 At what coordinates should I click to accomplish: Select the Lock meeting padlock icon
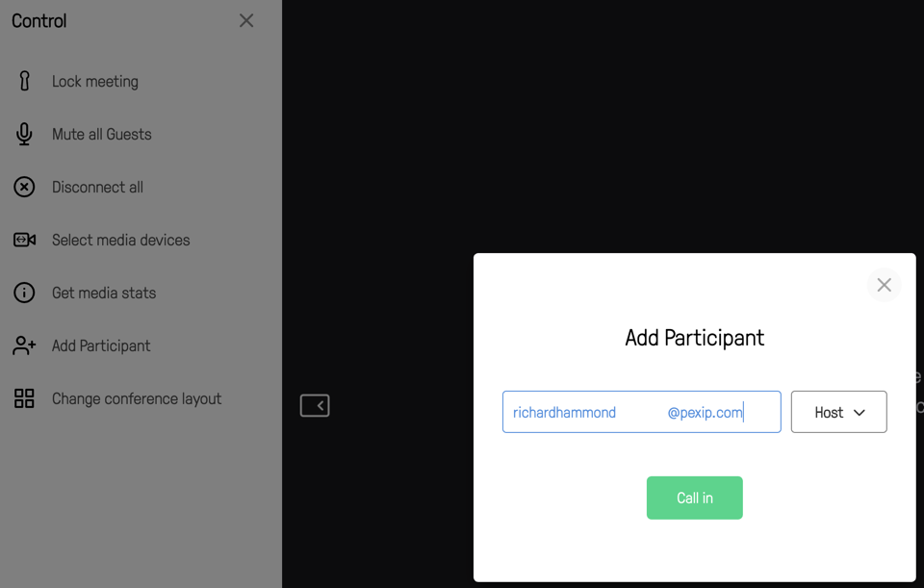[23, 81]
